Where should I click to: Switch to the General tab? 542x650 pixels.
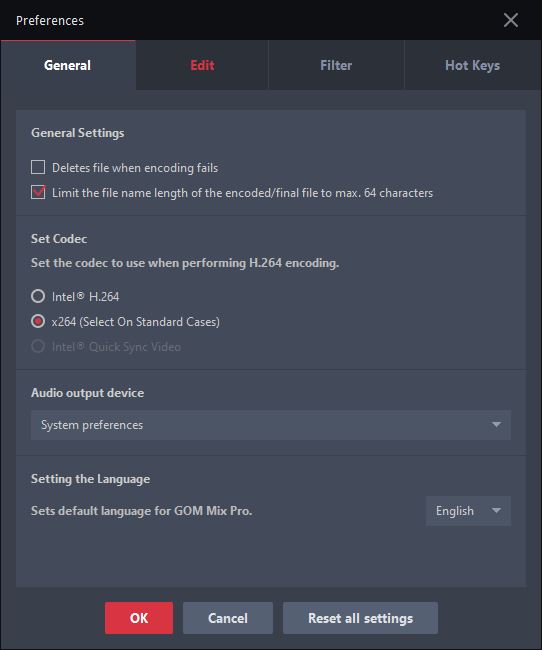(x=68, y=65)
